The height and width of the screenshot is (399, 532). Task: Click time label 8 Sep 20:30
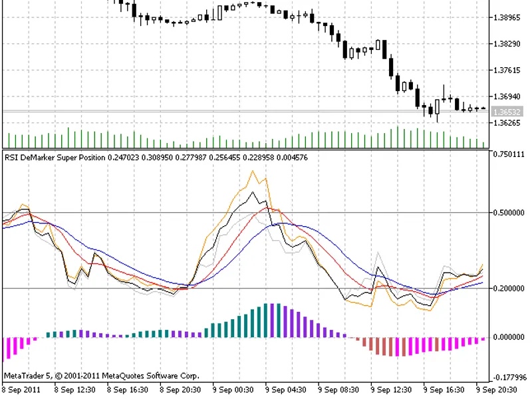click(180, 390)
